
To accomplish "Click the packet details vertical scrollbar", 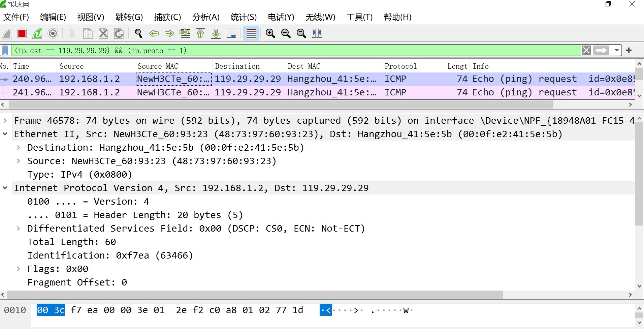I will [639, 174].
